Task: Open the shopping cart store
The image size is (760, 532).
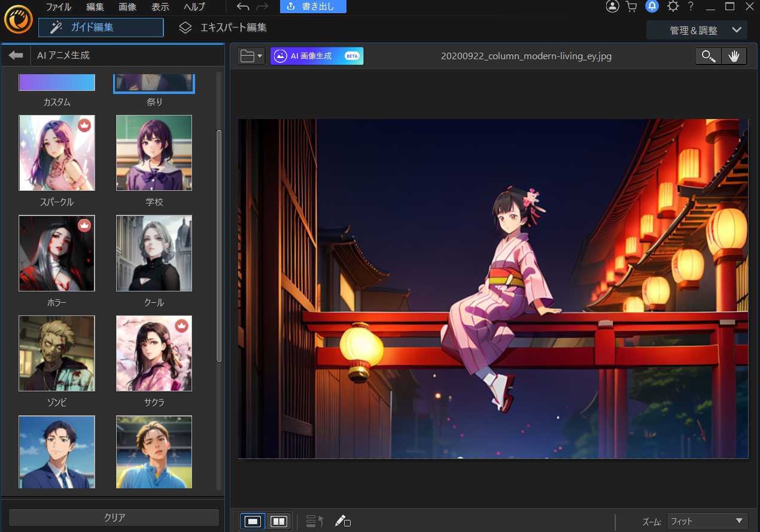Action: [x=632, y=7]
